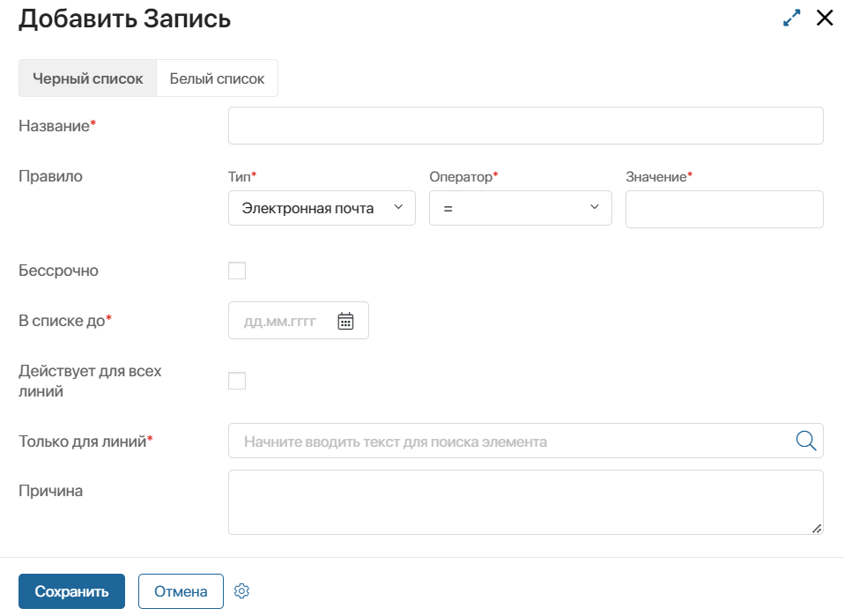Click the Только для линий search field

(x=511, y=441)
